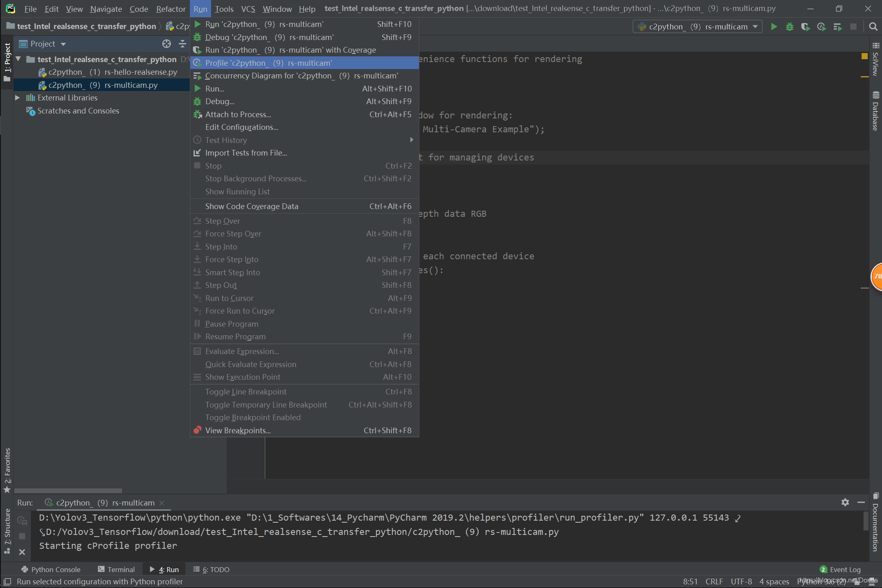Open the File menu
This screenshot has height=588, width=882.
(x=31, y=9)
